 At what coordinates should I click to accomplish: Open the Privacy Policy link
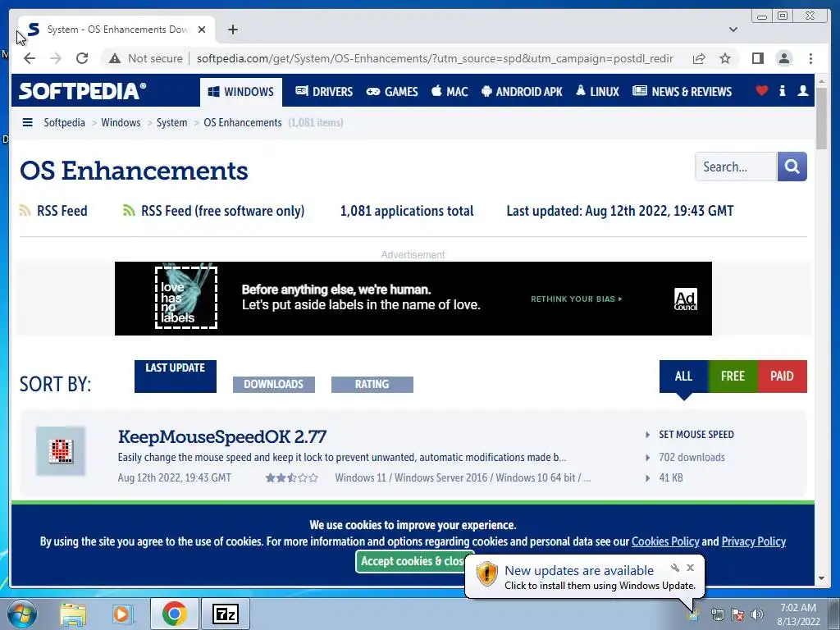tap(753, 541)
